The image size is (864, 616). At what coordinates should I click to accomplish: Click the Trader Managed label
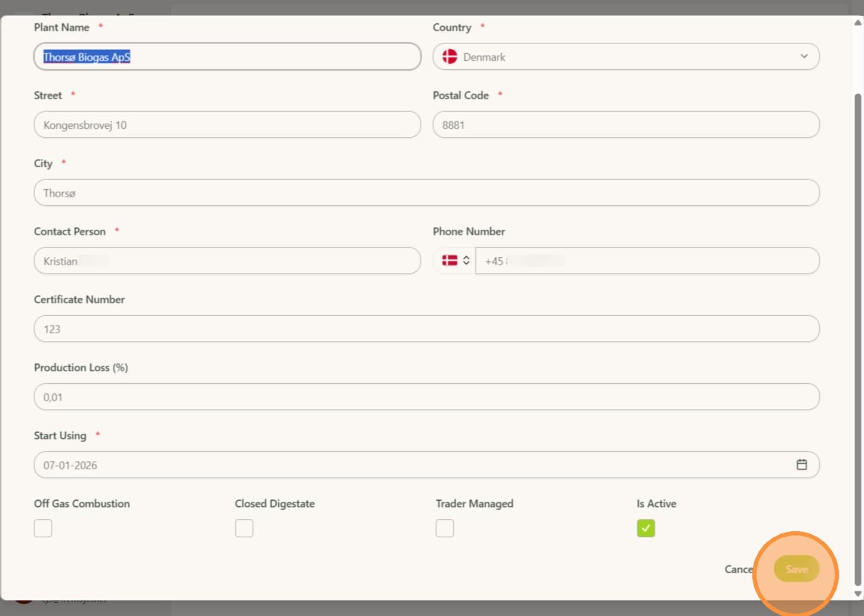coord(475,503)
